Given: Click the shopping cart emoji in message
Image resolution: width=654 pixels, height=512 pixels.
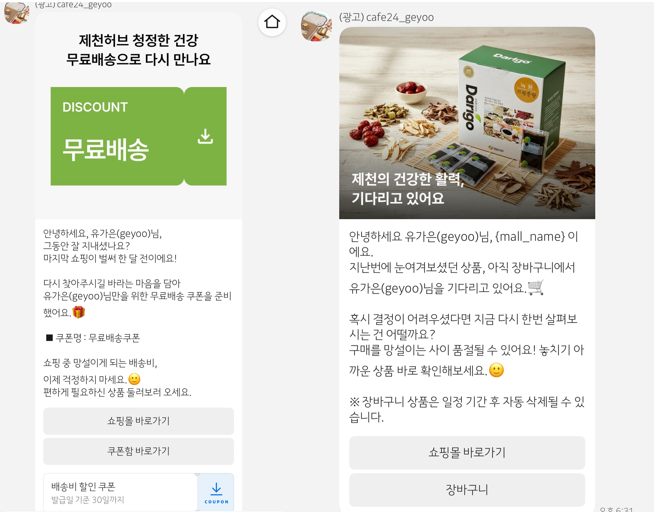Looking at the screenshot, I should (536, 287).
